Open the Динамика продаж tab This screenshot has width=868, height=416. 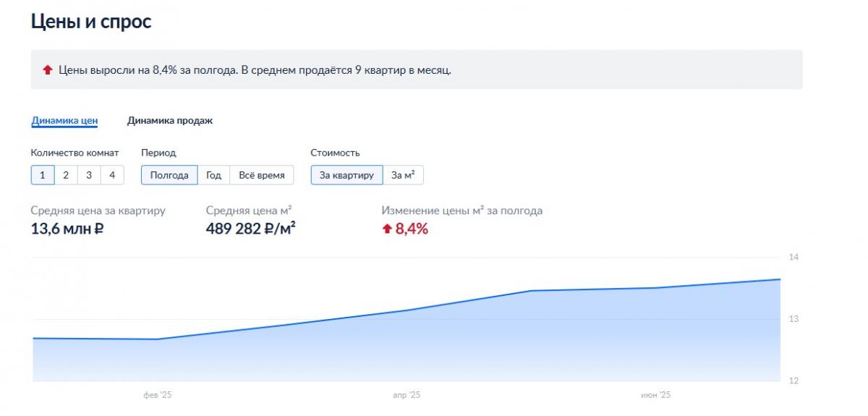170,121
